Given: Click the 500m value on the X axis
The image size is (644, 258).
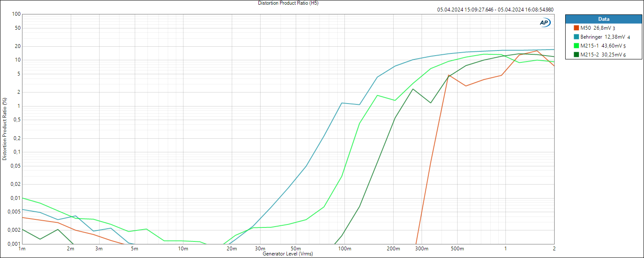Looking at the screenshot, I should point(457,249).
